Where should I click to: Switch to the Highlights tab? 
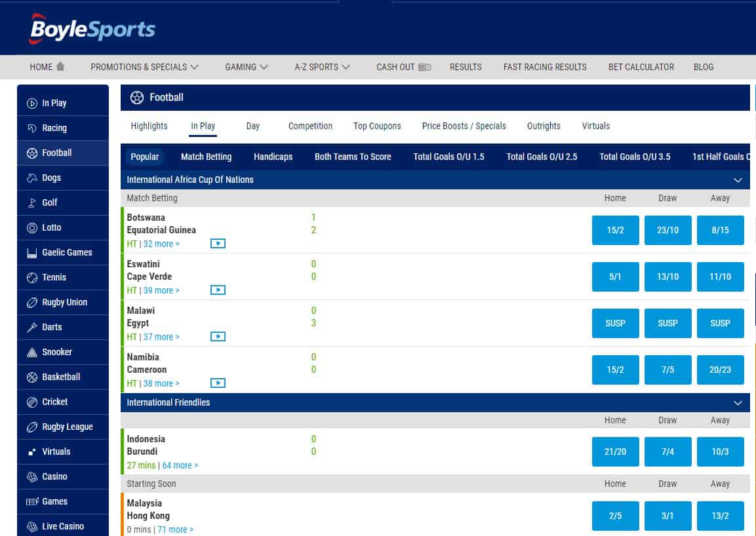click(x=149, y=126)
